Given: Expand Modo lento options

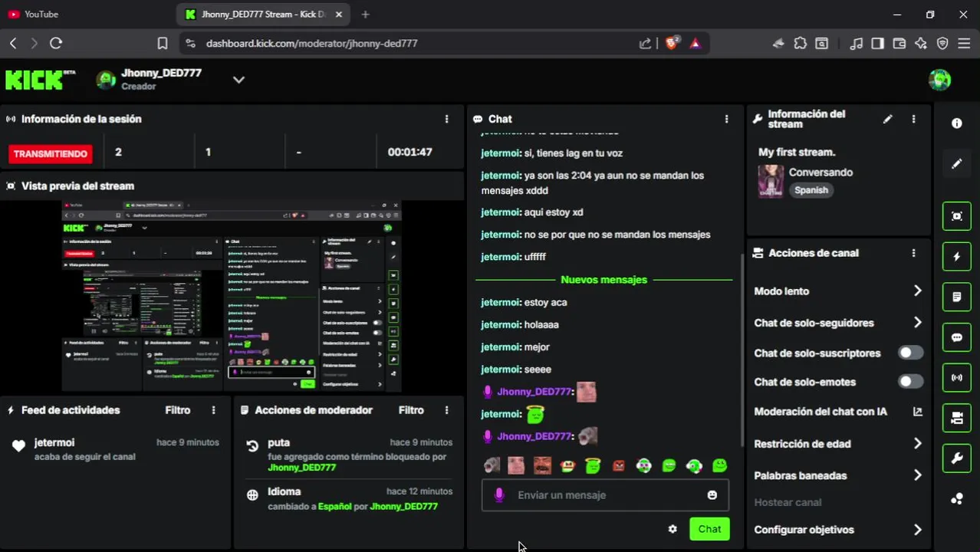Looking at the screenshot, I should (917, 291).
